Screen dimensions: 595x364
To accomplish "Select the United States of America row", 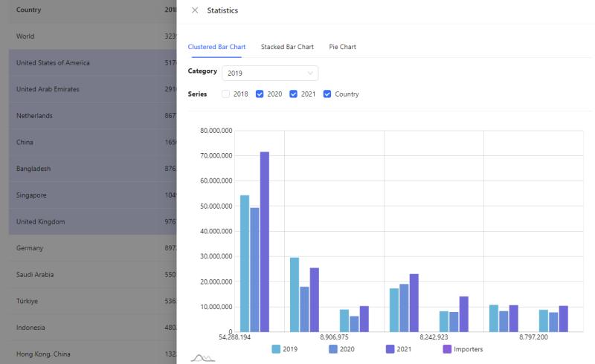I will point(53,63).
